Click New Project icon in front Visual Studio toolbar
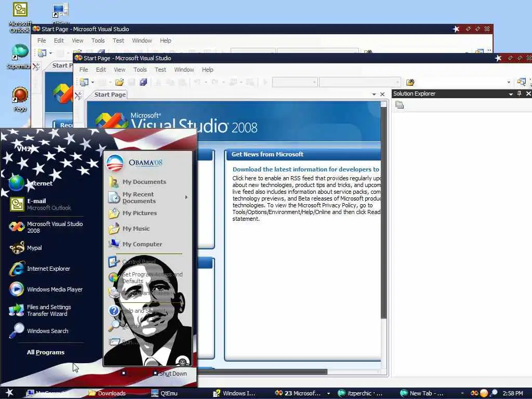Image resolution: width=532 pixels, height=399 pixels. point(84,82)
